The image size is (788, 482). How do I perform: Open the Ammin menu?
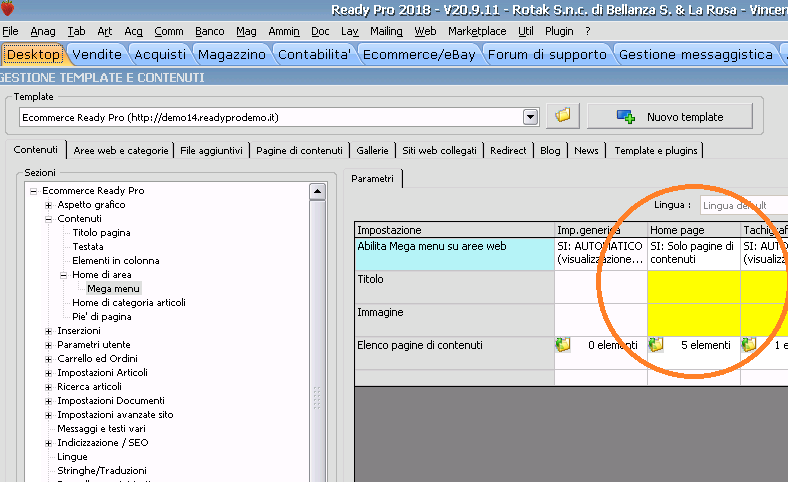[x=284, y=31]
